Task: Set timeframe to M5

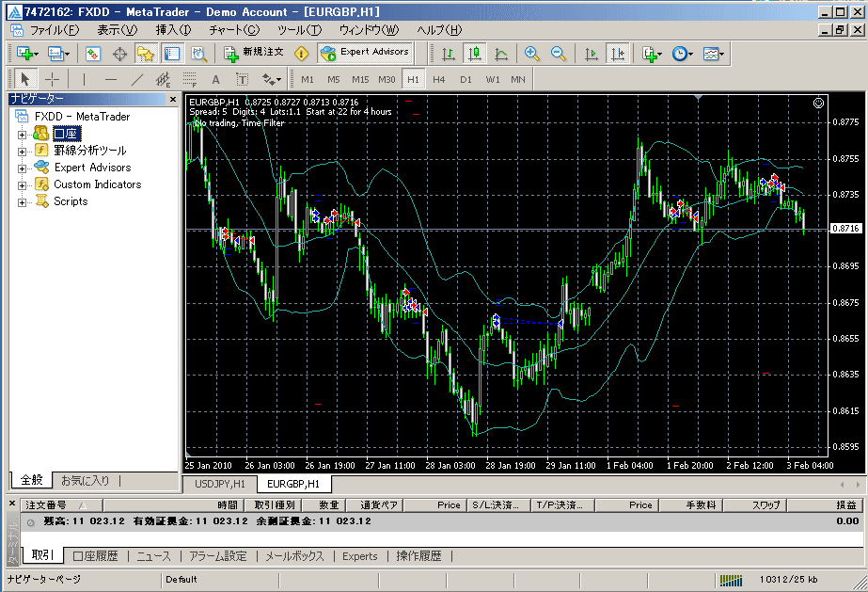Action: click(333, 80)
